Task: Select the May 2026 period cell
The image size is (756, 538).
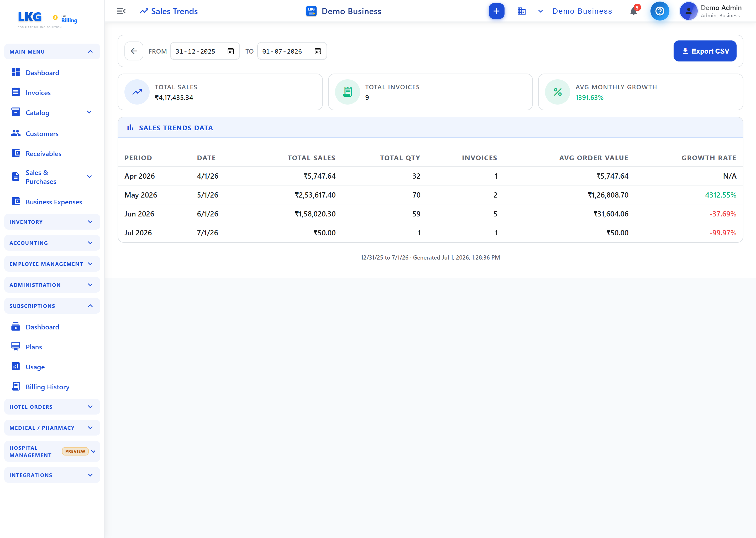Action: [x=141, y=195]
